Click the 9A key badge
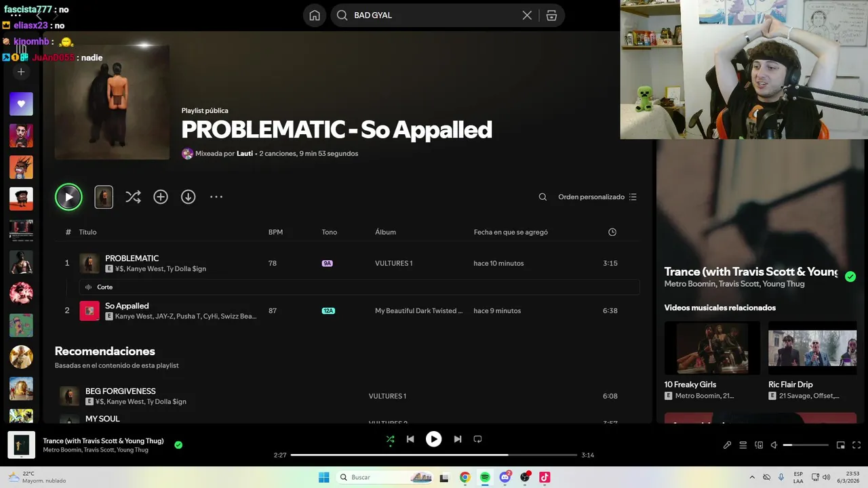The width and height of the screenshot is (868, 488). 327,264
